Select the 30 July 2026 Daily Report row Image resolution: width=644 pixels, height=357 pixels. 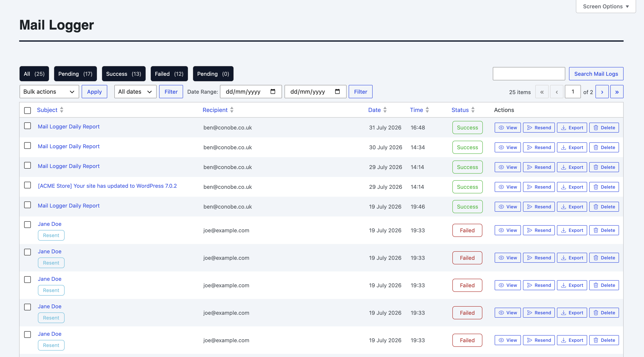point(27,145)
